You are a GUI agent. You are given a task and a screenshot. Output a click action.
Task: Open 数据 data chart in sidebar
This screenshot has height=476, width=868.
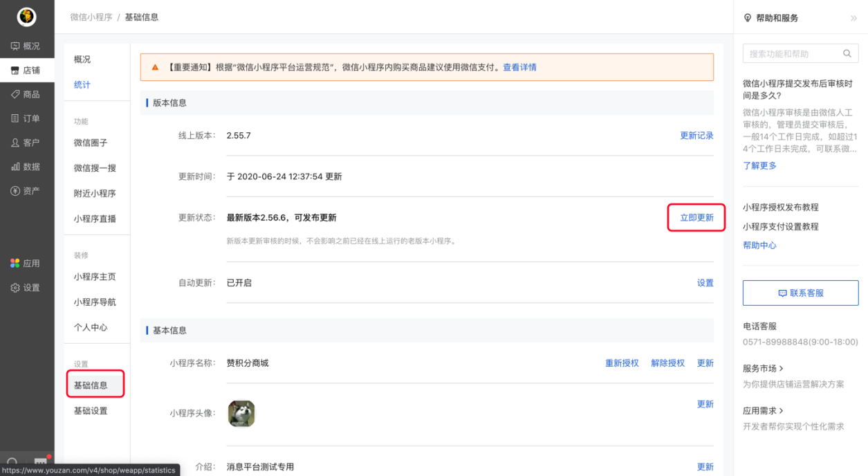pyautogui.click(x=26, y=167)
